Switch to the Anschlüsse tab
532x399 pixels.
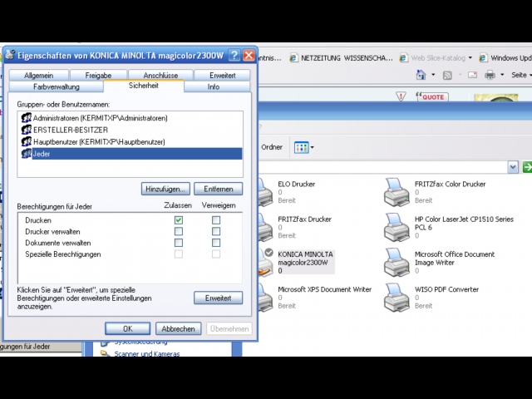tap(160, 76)
